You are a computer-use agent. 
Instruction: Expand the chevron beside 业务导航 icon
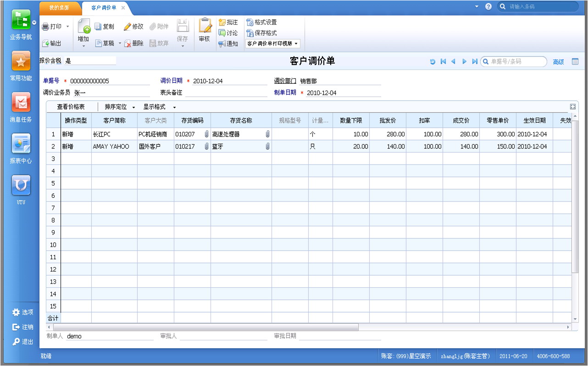(x=34, y=22)
